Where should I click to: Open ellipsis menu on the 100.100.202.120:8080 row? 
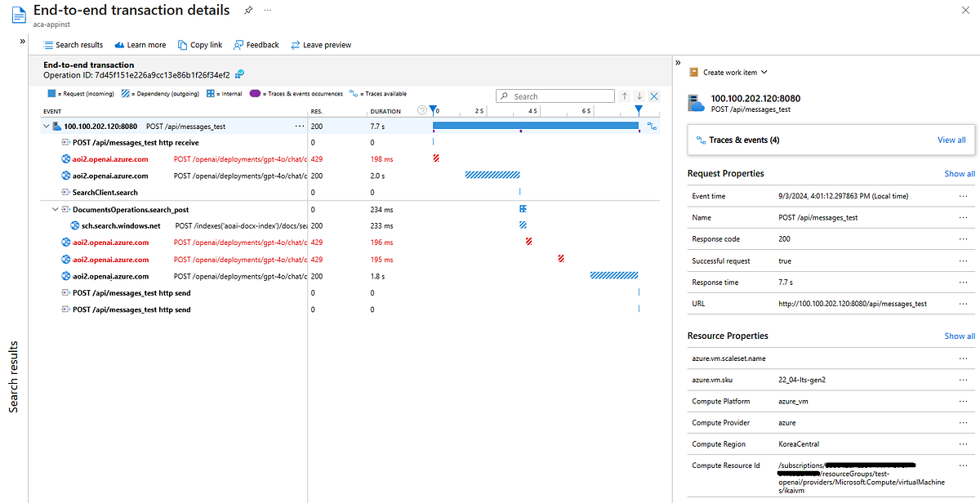[299, 127]
